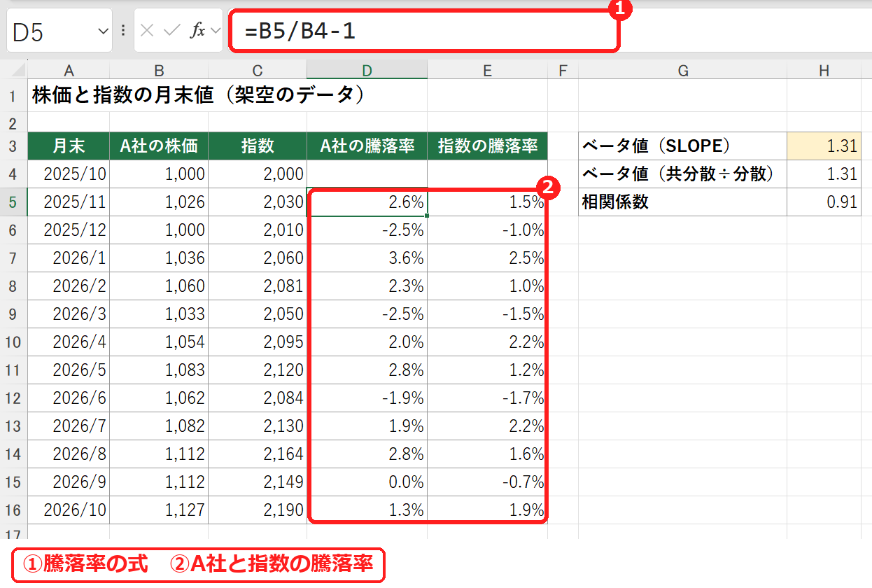
Task: Click header cell 指数
Action: pyautogui.click(x=258, y=146)
